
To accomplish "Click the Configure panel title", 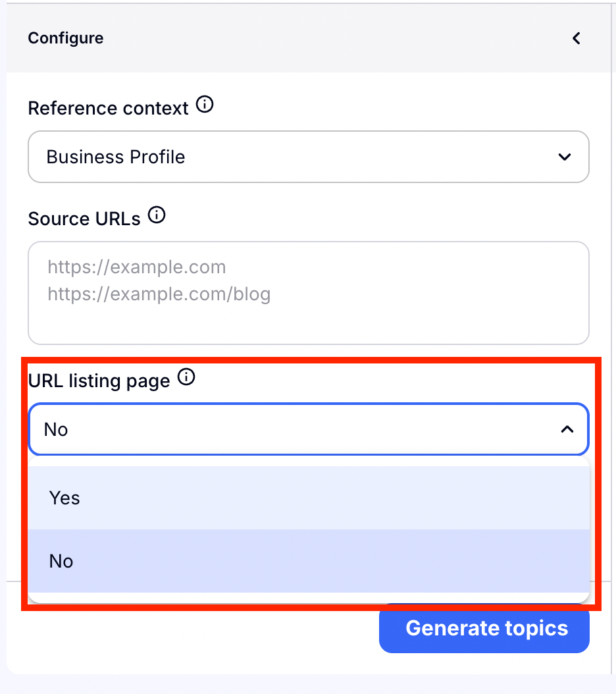I will point(66,38).
